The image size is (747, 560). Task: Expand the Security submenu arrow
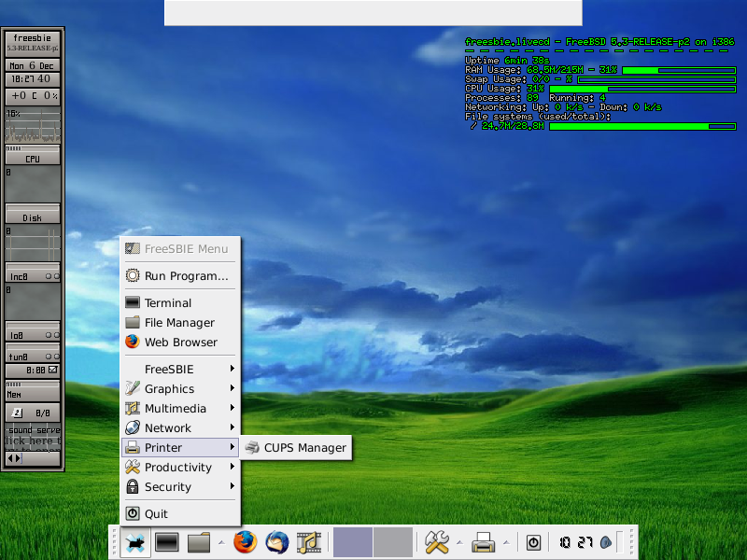[232, 486]
